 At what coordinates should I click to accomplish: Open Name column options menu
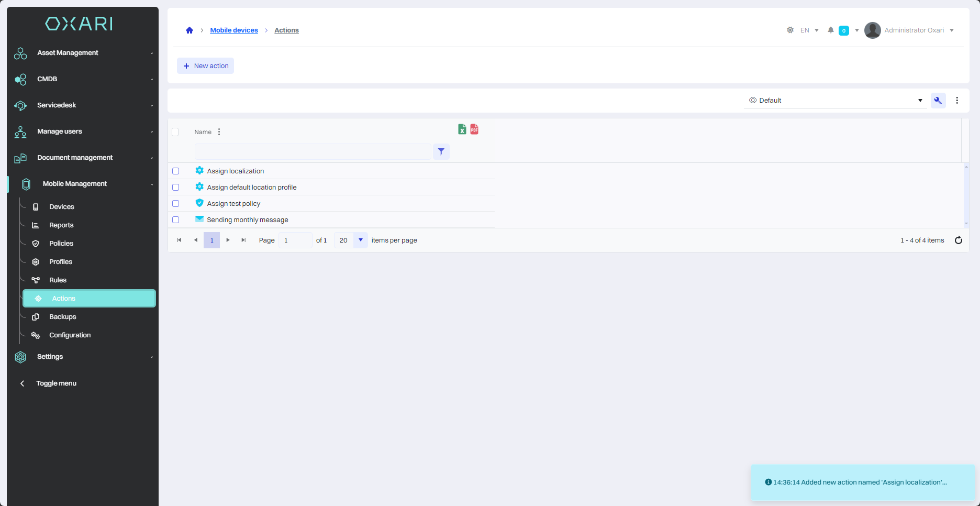(219, 132)
